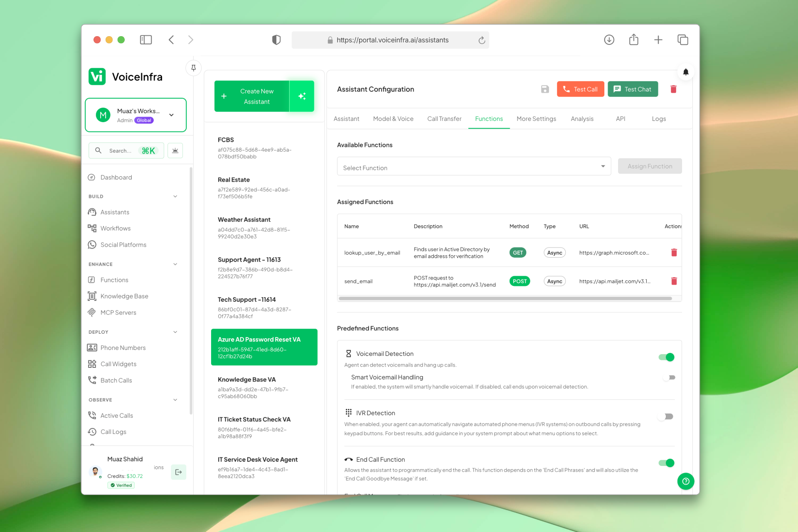Viewport: 798px width, 532px height.
Task: Click the assigned functions horizontal scrollbar
Action: (505, 298)
